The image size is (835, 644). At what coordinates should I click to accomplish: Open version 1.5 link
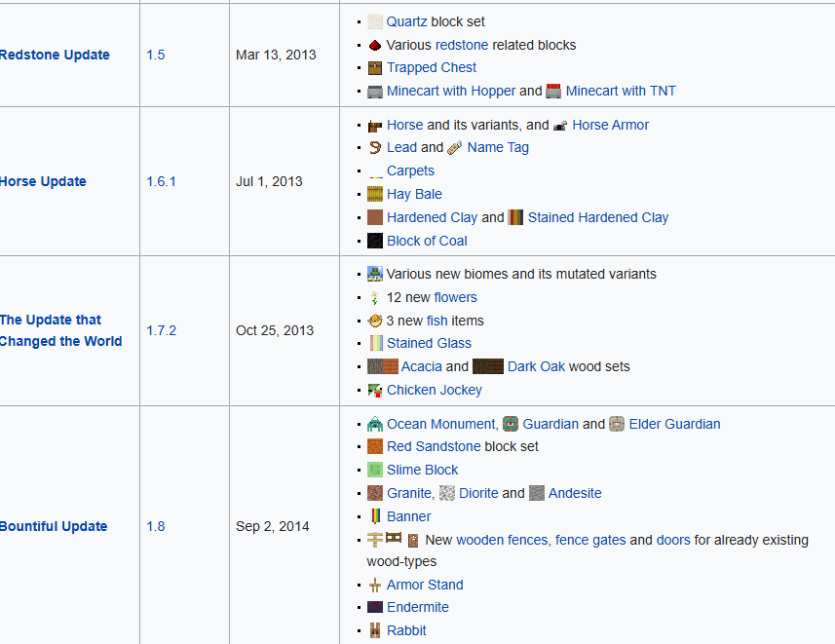point(156,55)
